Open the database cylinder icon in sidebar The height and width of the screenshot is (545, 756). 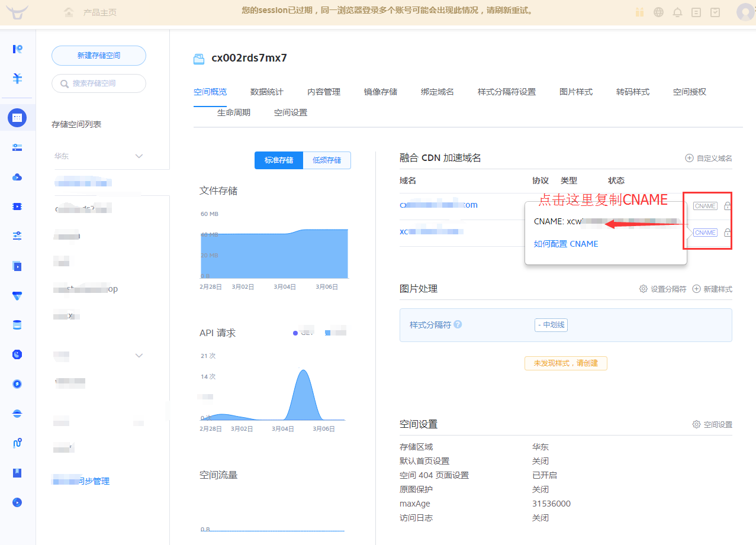tap(17, 325)
